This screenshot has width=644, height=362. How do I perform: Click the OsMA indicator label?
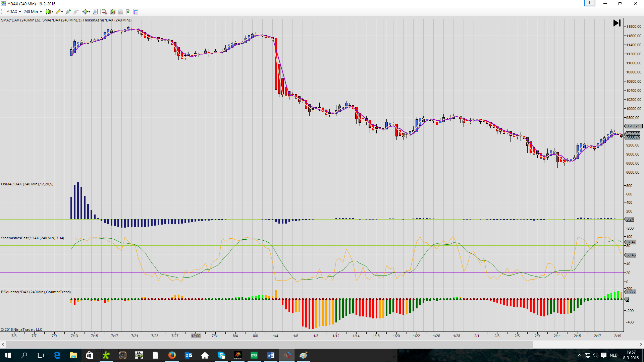(27, 184)
